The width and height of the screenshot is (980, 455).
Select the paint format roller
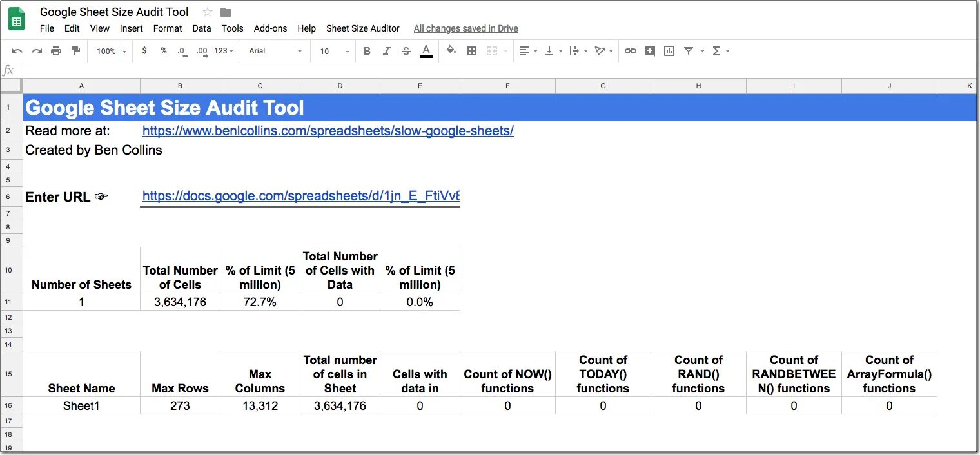(75, 51)
